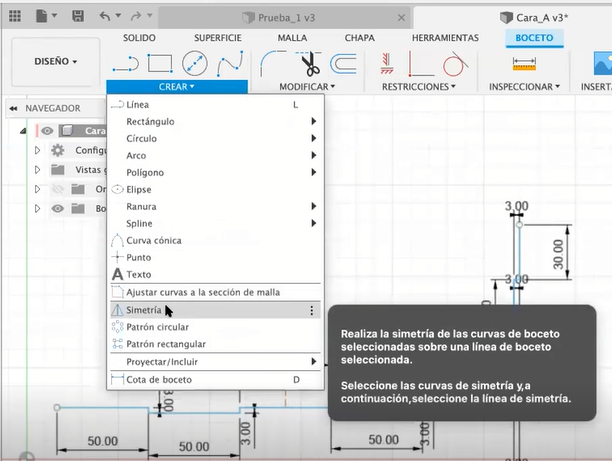Choose Texto from CREAR menu

215,274
